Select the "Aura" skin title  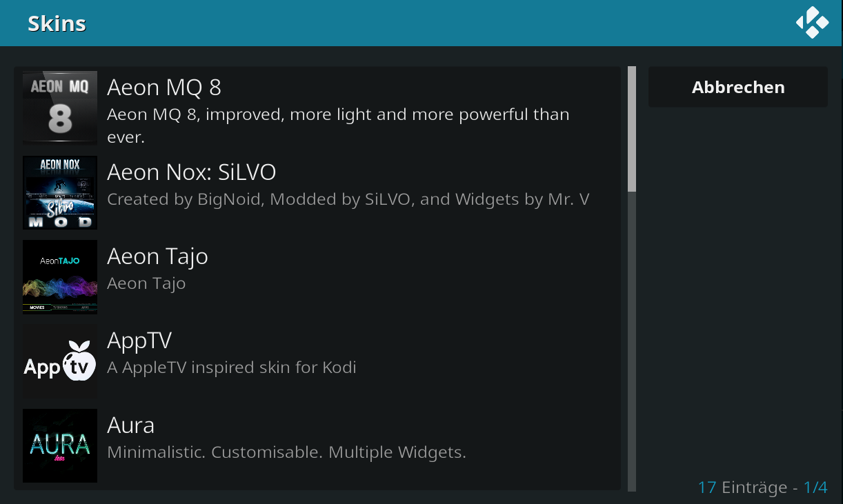pos(131,425)
